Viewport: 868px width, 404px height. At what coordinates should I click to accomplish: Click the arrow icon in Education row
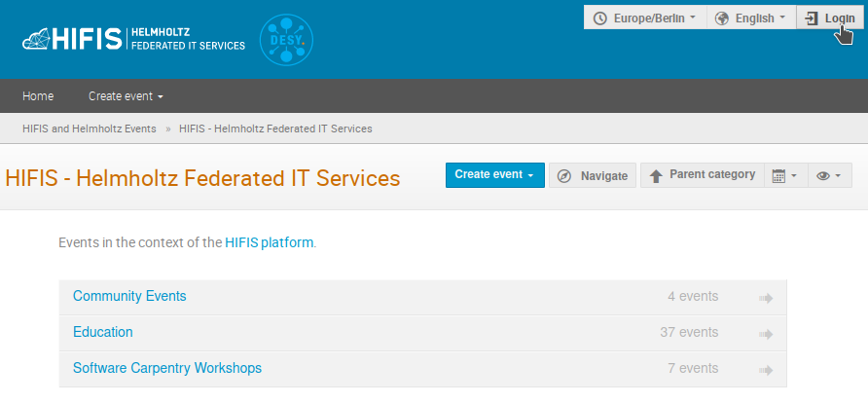[x=766, y=334]
